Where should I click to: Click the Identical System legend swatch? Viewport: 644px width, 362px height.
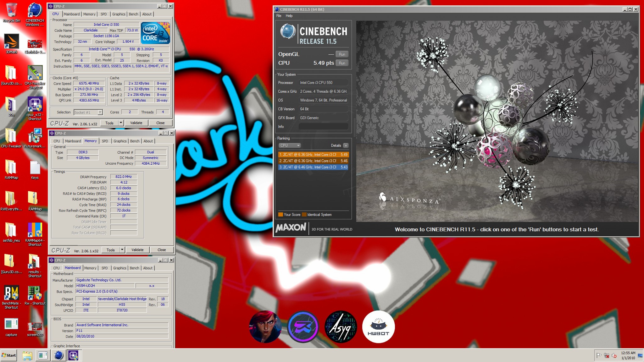[304, 215]
